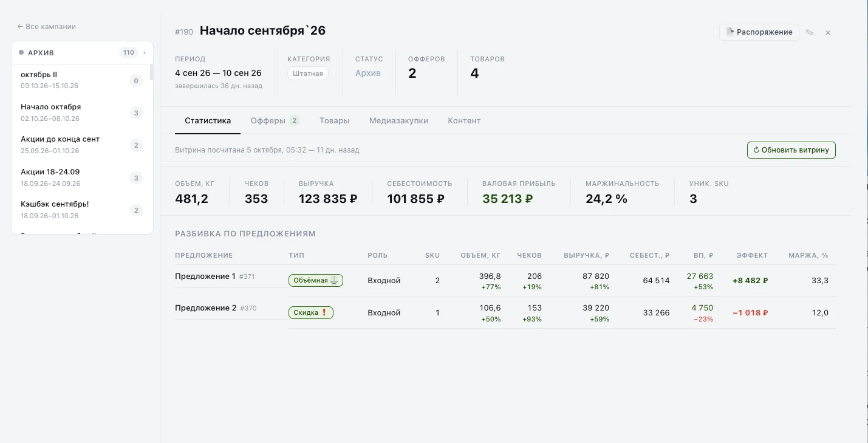Close the campaign panel with the X

(828, 32)
